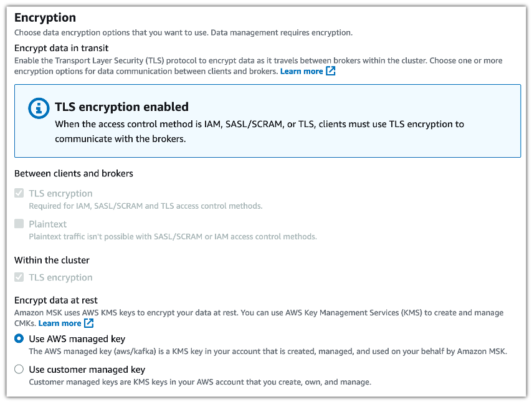This screenshot has height=402, width=532.
Task: Click the Between clients and brokers label
Action: coord(74,173)
